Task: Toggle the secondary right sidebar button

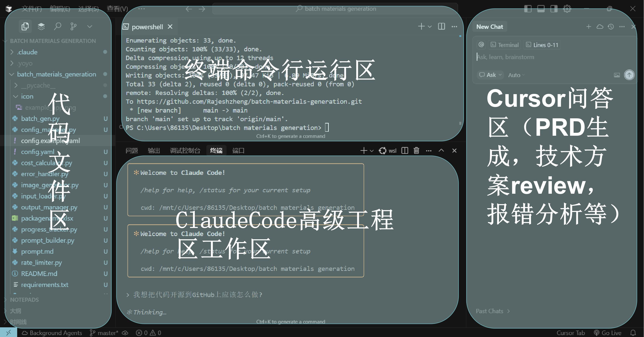Action: click(554, 9)
